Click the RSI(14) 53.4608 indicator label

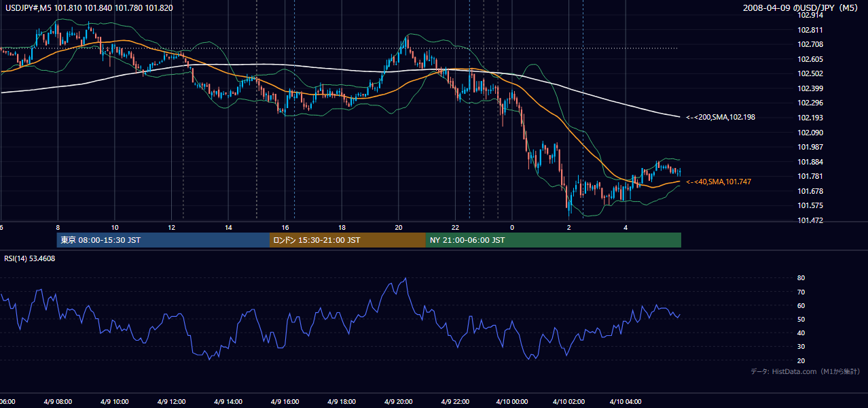(30, 258)
